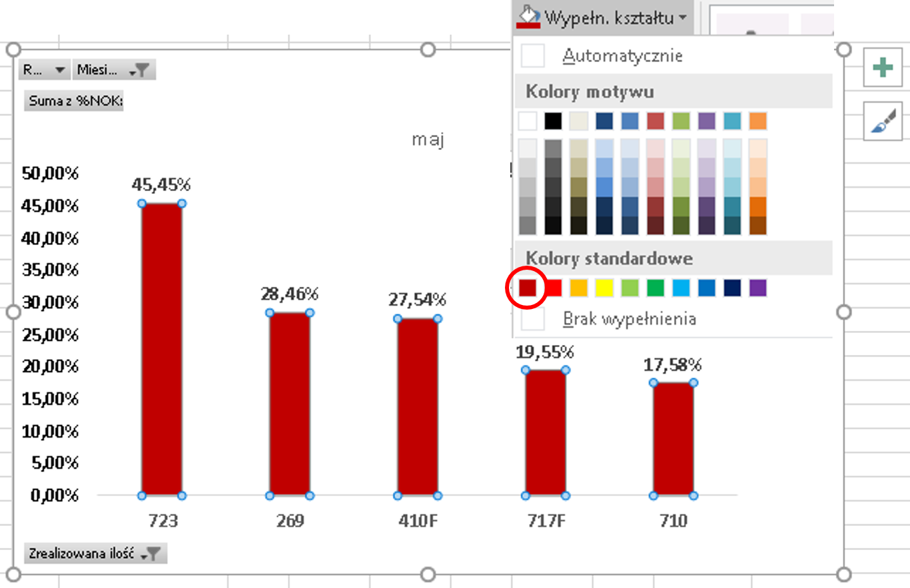Select the yellow standard color swatch
Image resolution: width=910 pixels, height=588 pixels.
(x=604, y=288)
